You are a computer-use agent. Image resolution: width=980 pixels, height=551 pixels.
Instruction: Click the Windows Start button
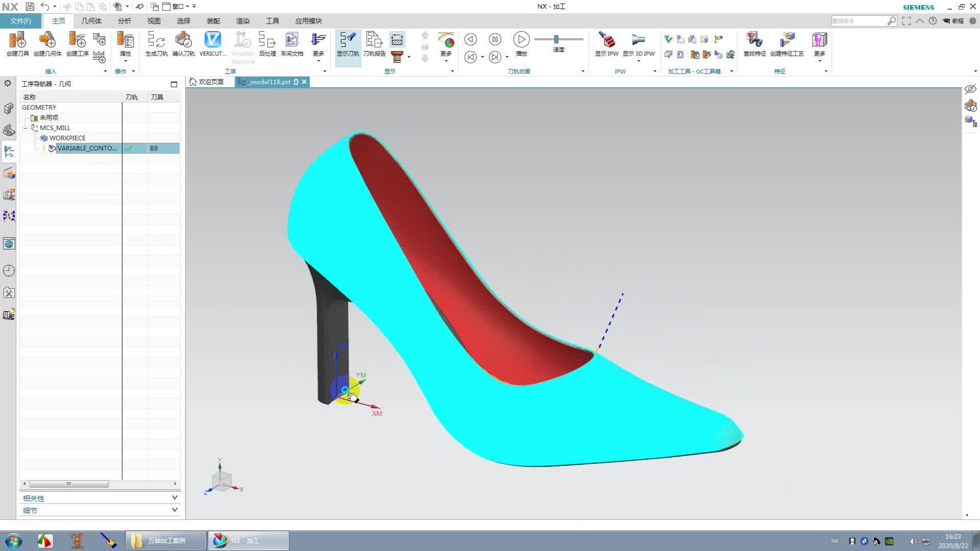[13, 541]
